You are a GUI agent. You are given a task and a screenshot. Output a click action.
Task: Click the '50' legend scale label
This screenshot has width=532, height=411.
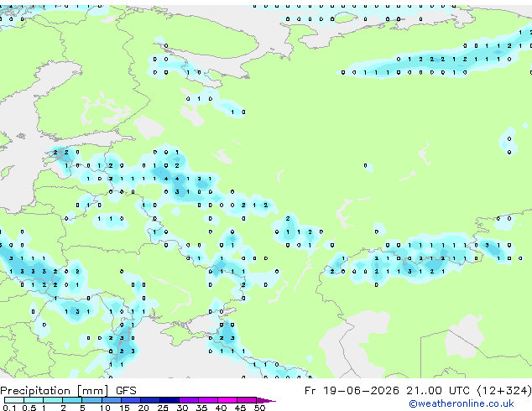pyautogui.click(x=259, y=408)
